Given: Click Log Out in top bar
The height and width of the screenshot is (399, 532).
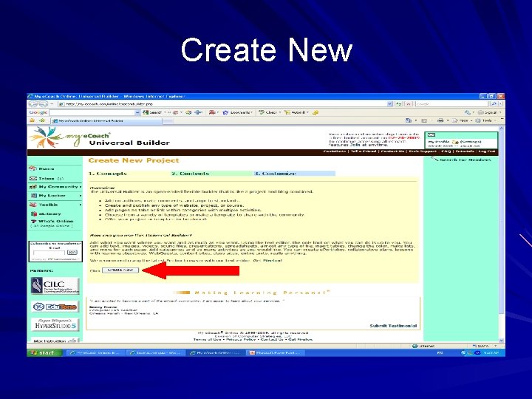Looking at the screenshot, I should [x=487, y=151].
